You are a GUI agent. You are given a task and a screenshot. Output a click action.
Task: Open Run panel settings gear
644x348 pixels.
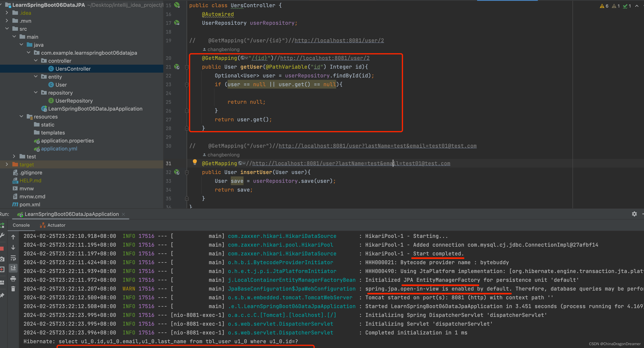[634, 214]
